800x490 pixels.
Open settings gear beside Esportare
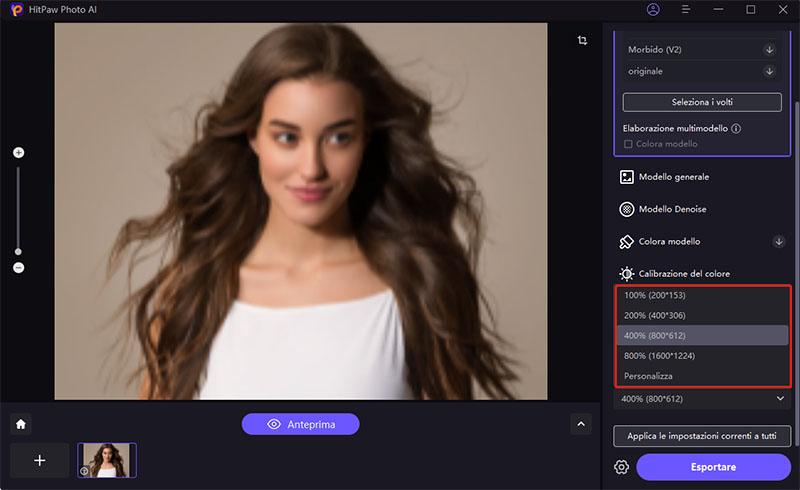coord(621,467)
